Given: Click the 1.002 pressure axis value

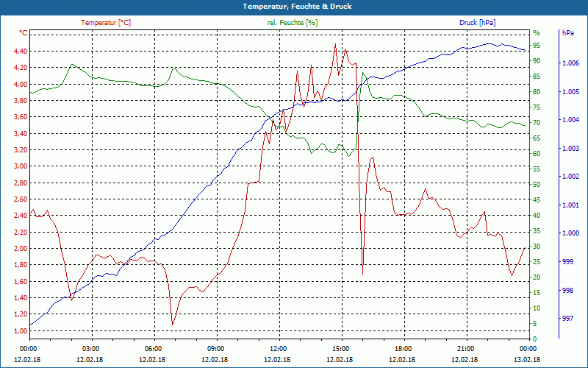Looking at the screenshot, I should pos(570,177).
